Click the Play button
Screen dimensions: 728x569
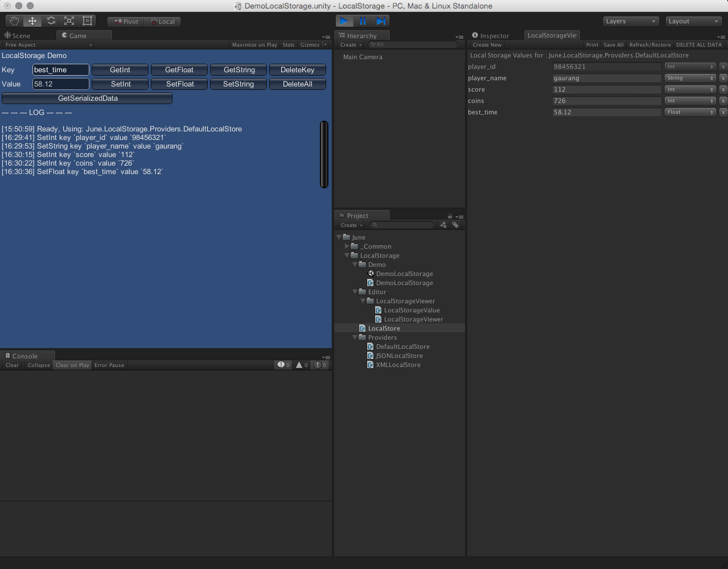tap(344, 21)
